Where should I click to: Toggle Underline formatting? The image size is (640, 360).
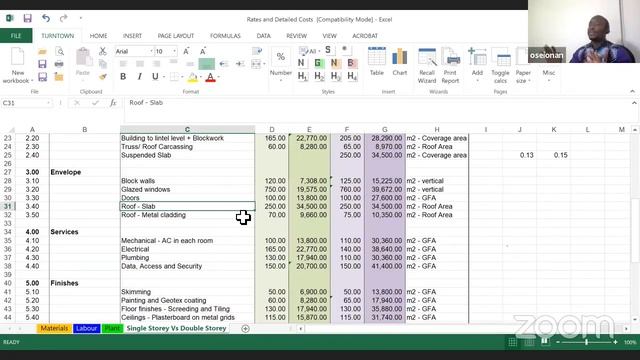click(155, 76)
